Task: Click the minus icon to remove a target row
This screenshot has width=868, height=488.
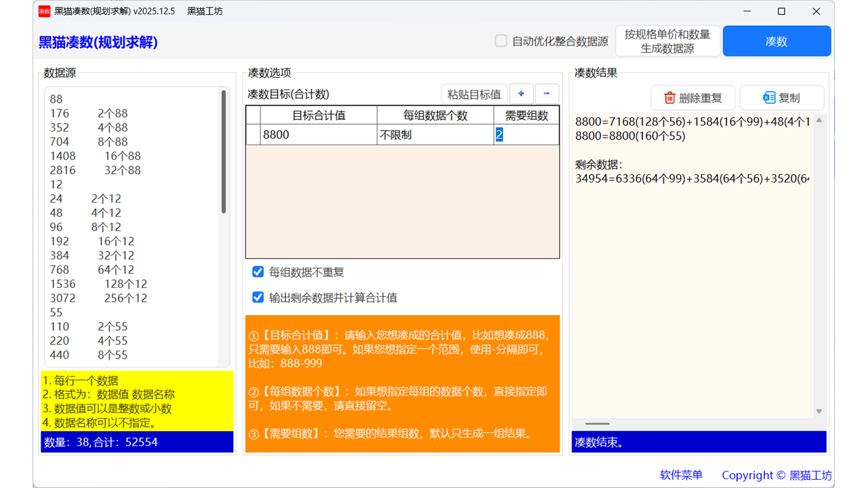Action: pyautogui.click(x=546, y=94)
